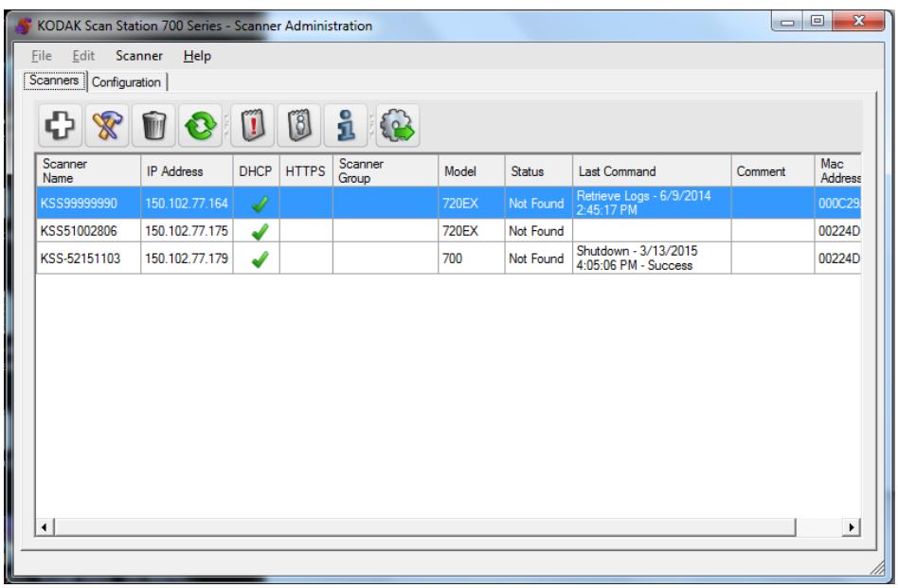Click Not Found status for KSS-52151103
This screenshot has width=898, height=588.
(x=537, y=258)
